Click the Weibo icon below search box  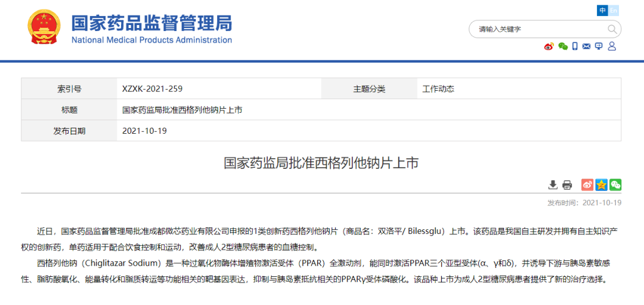click(x=549, y=47)
